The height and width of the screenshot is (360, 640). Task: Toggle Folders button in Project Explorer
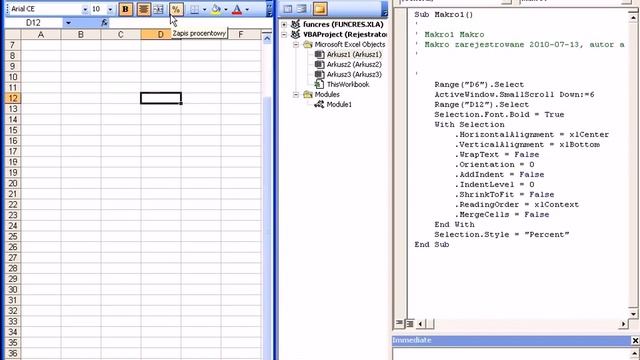320,9
